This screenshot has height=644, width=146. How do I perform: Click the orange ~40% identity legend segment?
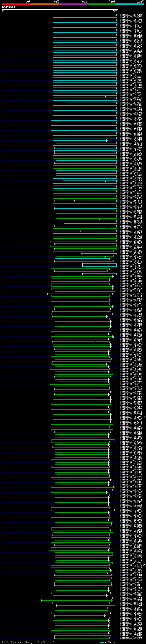coord(45,4)
